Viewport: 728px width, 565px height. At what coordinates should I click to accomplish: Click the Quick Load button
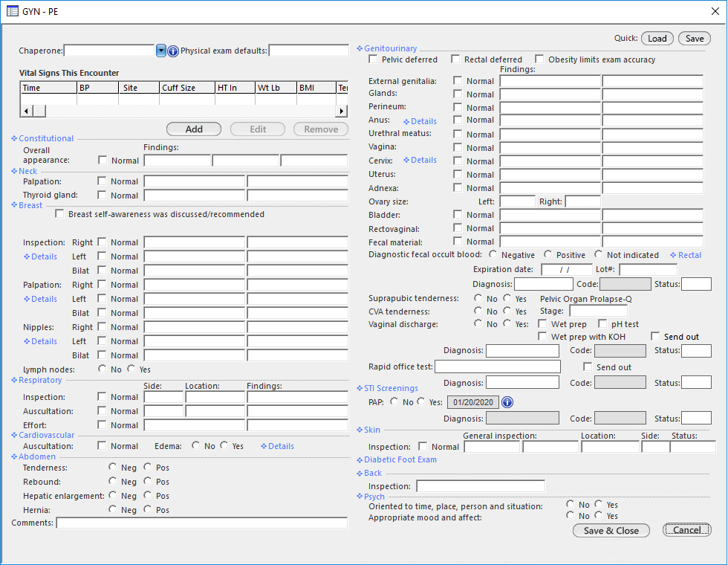pos(657,39)
